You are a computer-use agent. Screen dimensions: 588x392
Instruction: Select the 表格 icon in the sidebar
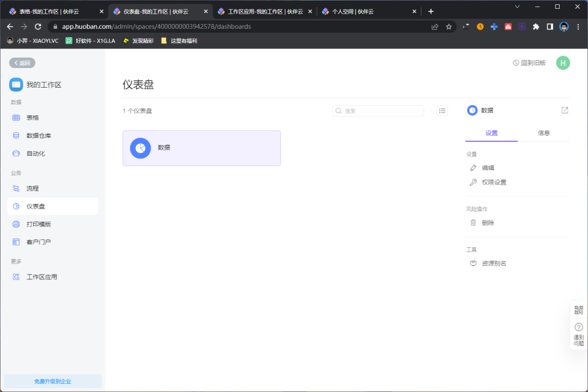tap(16, 117)
